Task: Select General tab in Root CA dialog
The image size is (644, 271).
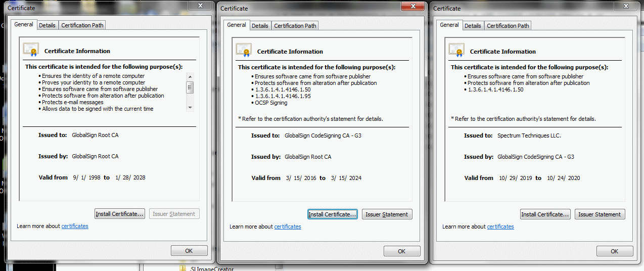Action: 24,24
